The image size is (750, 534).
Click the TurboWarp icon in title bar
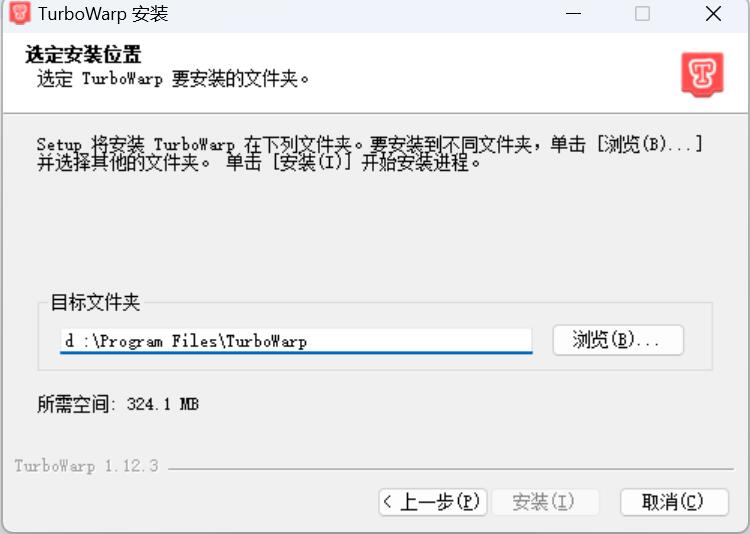pos(20,13)
